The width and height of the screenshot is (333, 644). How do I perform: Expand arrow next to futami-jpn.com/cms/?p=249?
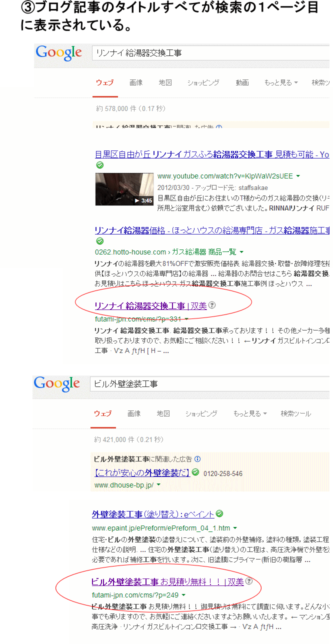184,595
